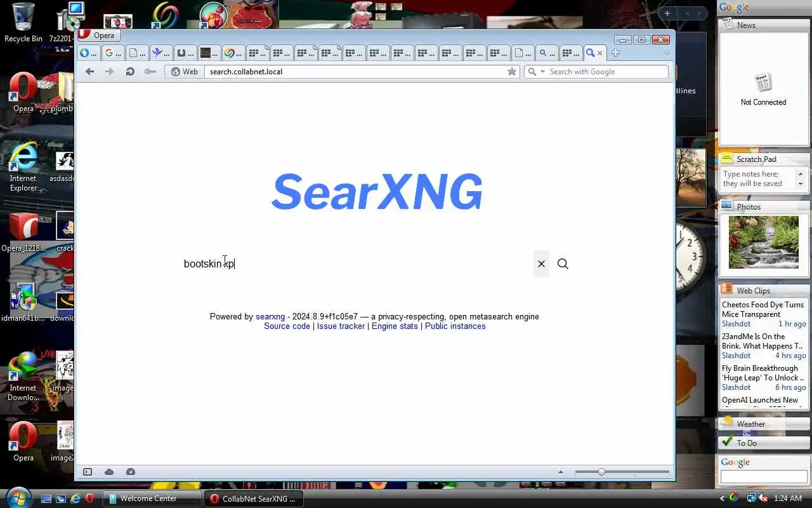Viewport: 812px width, 508px height.
Task: Clear the SearXNG query with the X button
Action: (541, 264)
